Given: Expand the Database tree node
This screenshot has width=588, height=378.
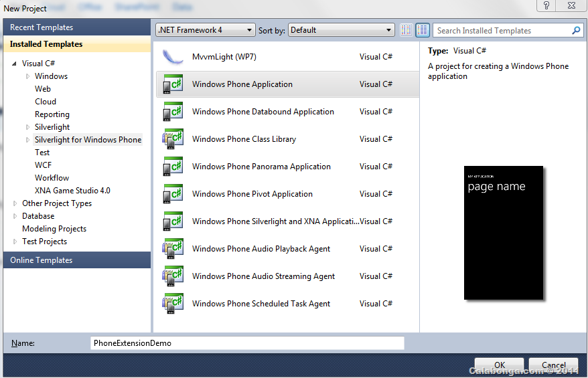Looking at the screenshot, I should pos(15,216).
